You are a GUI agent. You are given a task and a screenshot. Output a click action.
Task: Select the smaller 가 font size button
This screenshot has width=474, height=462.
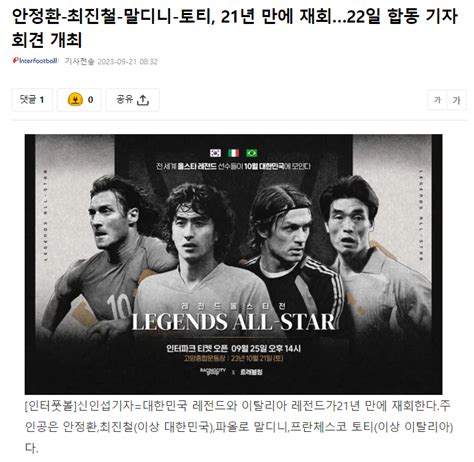[437, 100]
